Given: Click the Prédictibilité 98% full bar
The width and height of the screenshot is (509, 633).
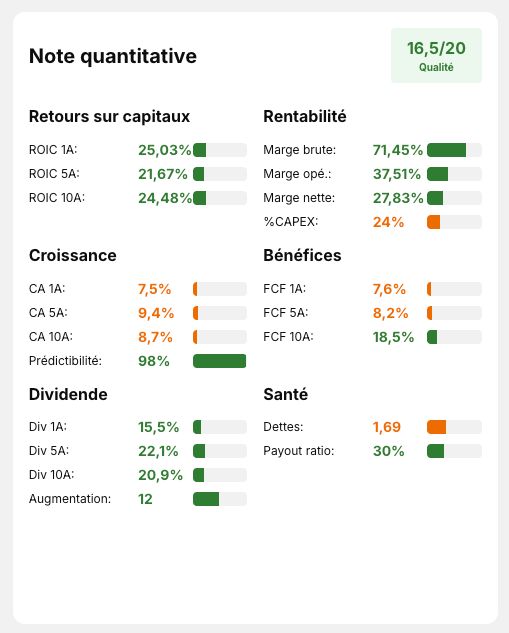Looking at the screenshot, I should point(220,361).
